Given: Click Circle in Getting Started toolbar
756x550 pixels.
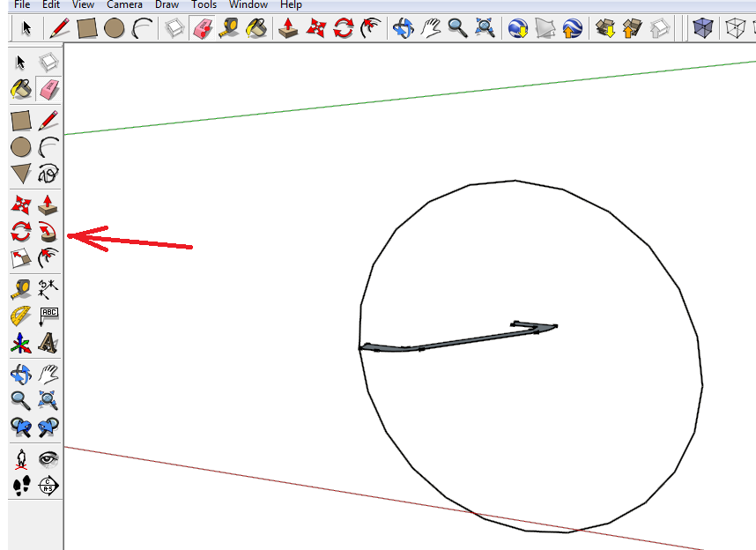Looking at the screenshot, I should 115,28.
